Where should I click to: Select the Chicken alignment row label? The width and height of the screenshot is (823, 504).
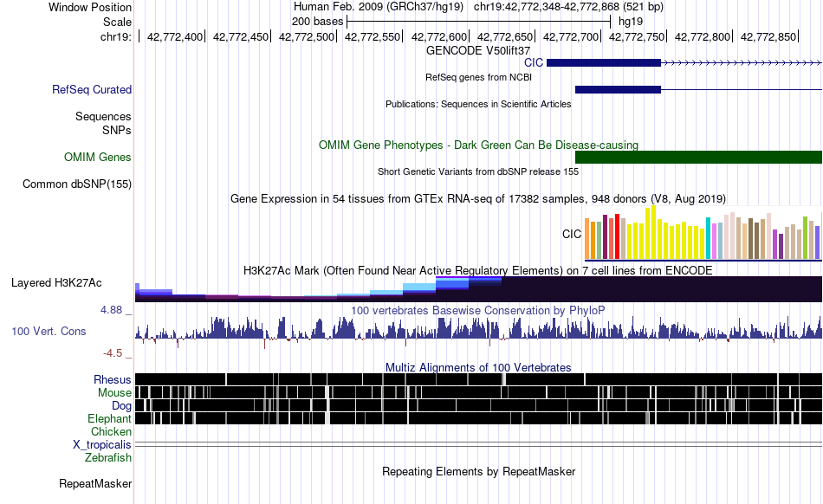[x=111, y=431]
